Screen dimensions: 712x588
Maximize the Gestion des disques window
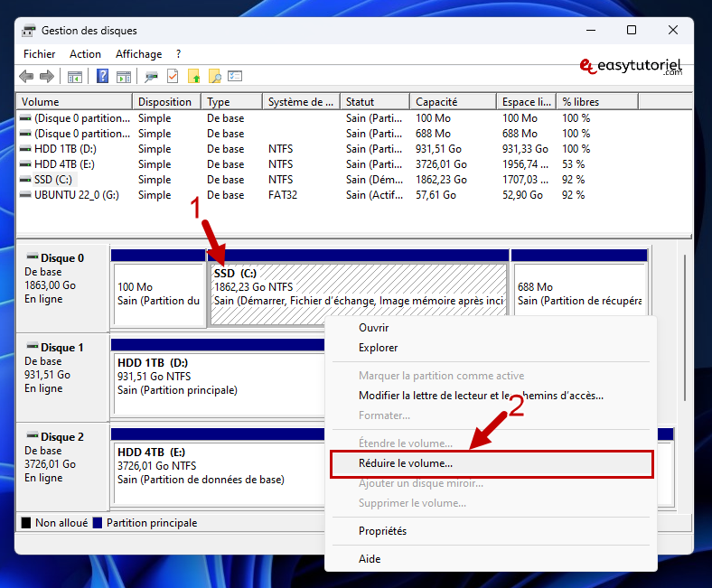[x=632, y=31]
